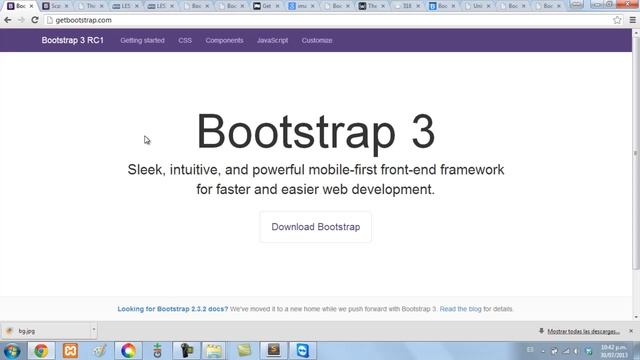Open the paintbrush app in taskbar
640x360 pixels.
click(x=99, y=351)
